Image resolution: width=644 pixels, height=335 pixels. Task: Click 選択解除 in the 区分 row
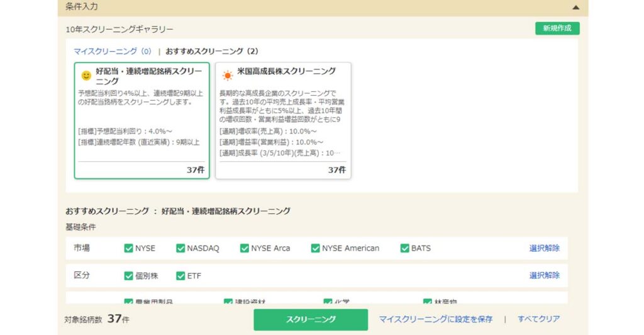pos(544,275)
